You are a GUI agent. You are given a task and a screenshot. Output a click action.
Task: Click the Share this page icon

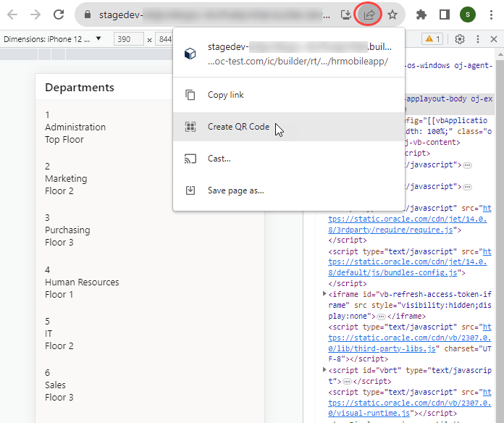point(369,14)
